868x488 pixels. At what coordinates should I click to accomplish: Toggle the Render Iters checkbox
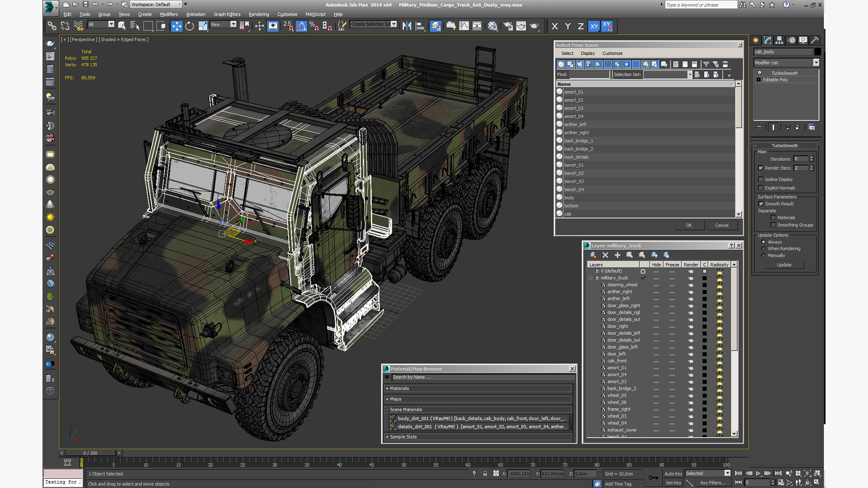(x=761, y=168)
